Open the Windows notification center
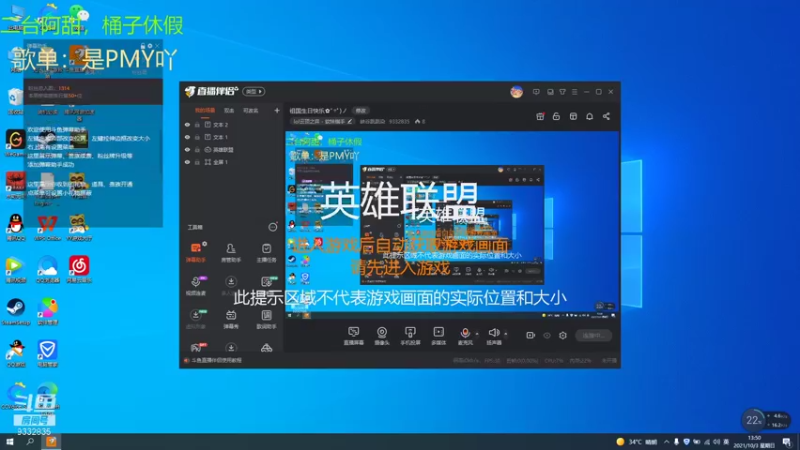 (786, 442)
